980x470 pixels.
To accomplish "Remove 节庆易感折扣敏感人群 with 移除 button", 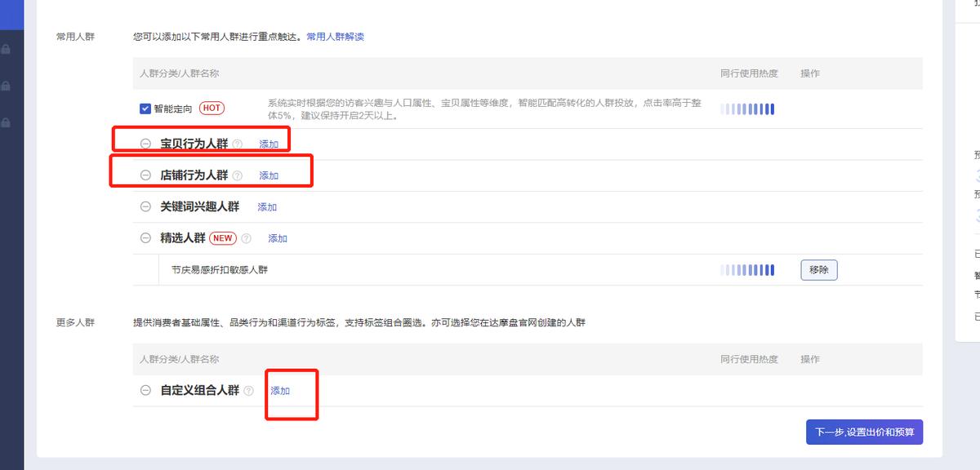I will [817, 269].
